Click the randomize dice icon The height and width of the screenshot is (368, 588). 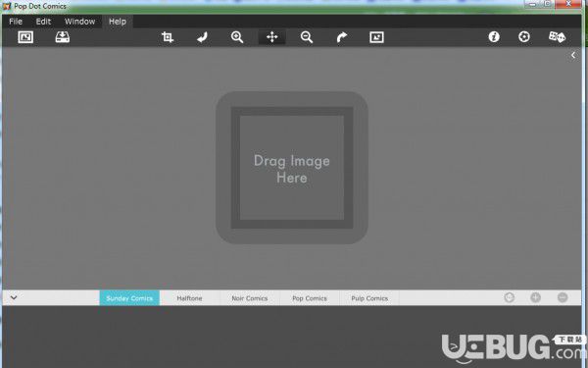(557, 37)
